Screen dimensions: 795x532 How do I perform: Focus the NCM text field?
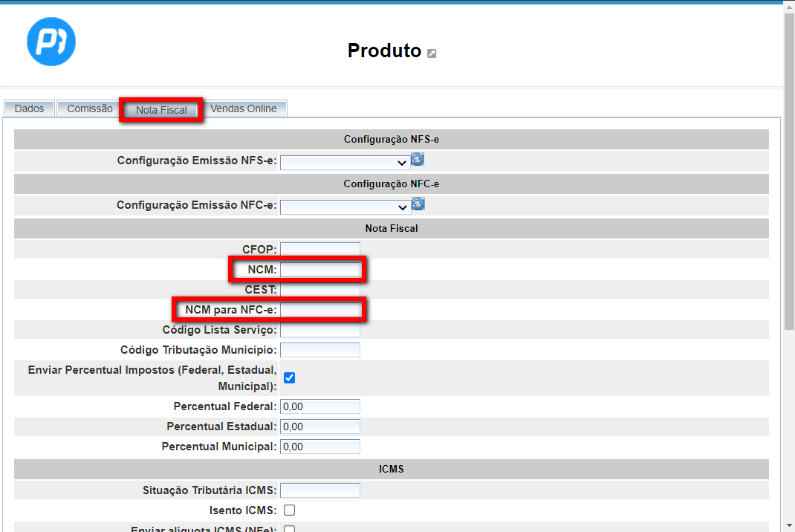[x=320, y=269]
